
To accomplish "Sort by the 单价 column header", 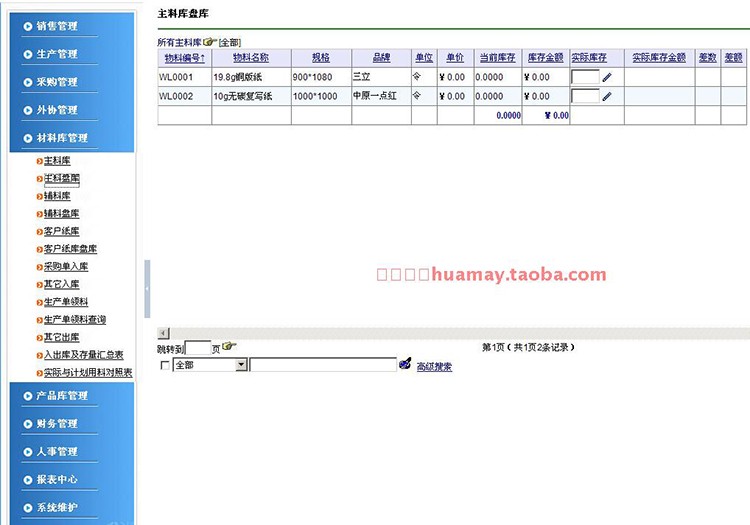I will coord(455,58).
